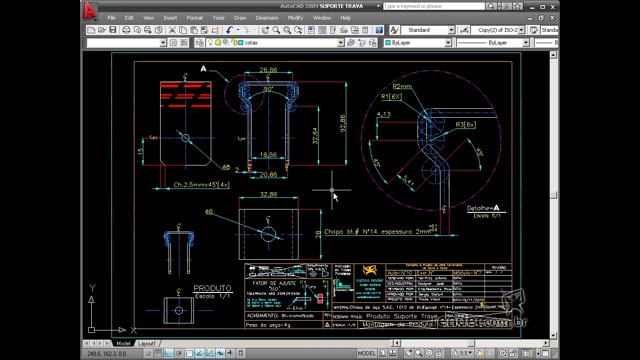This screenshot has height=360, width=640.
Task: Click the Block Editor icon
Action: tap(215, 30)
